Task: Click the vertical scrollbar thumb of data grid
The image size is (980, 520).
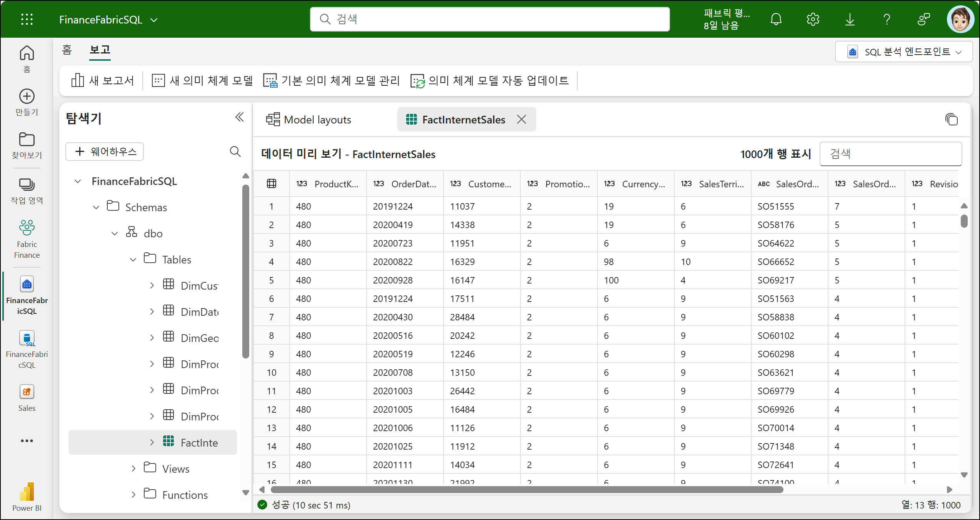Action: pos(964,221)
